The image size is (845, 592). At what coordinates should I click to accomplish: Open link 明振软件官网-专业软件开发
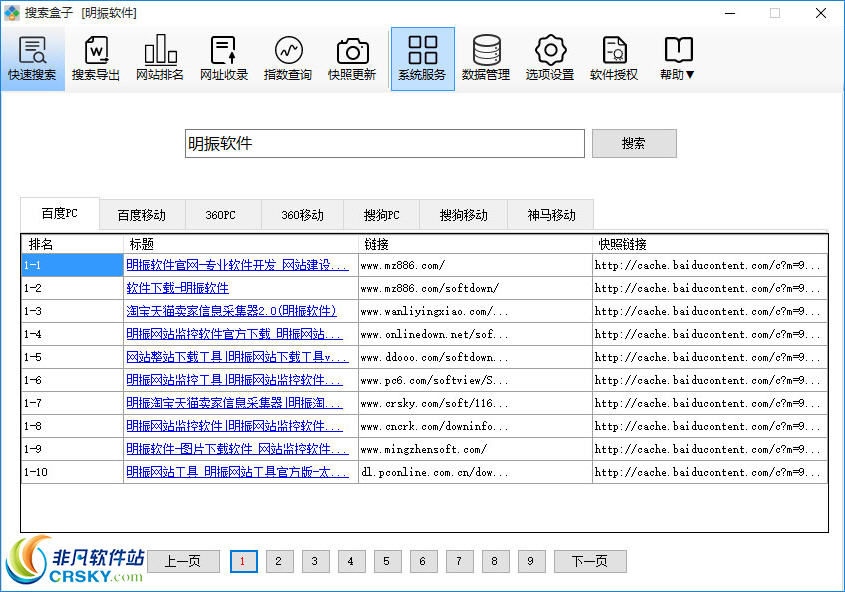(x=237, y=265)
